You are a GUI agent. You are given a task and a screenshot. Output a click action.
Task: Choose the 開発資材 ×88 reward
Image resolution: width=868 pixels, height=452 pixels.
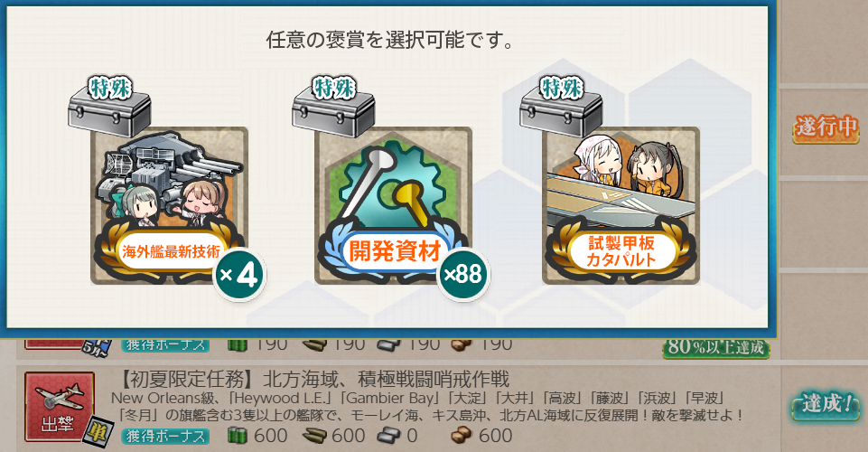[393, 206]
